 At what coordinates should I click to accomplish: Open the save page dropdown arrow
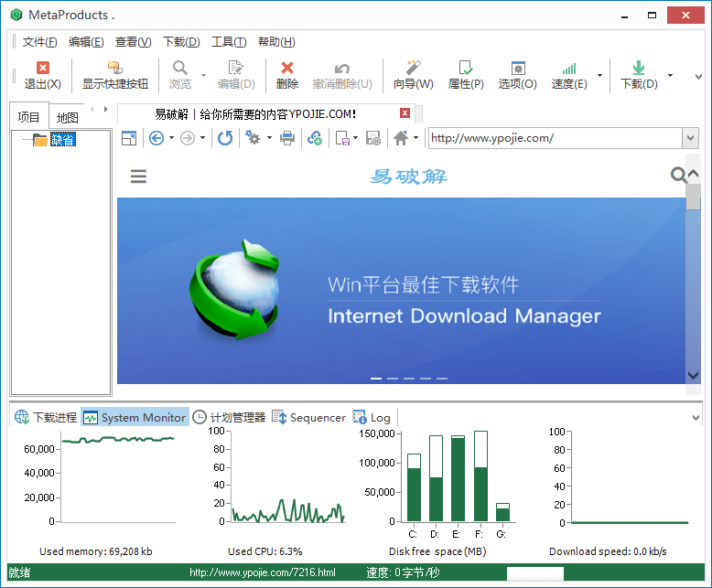coord(356,138)
